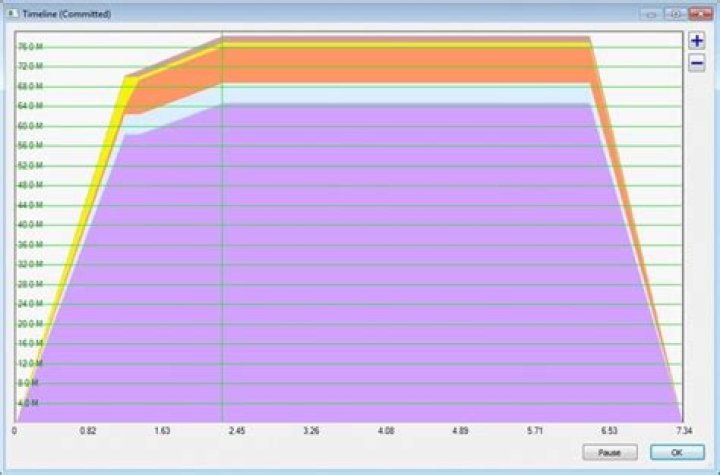Viewport: 720px width, 475px height.
Task: Click the vertical time marker line
Action: coord(222,227)
